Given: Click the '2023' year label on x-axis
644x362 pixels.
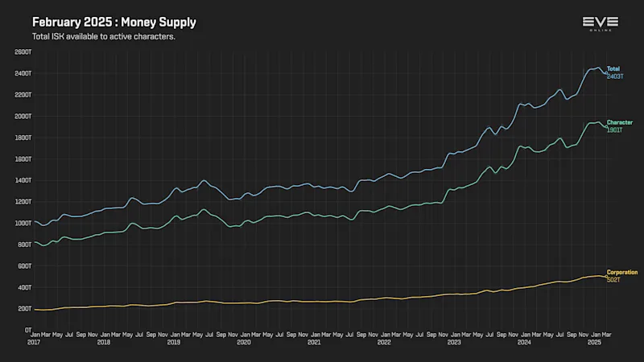Looking at the screenshot, I should click(454, 343).
